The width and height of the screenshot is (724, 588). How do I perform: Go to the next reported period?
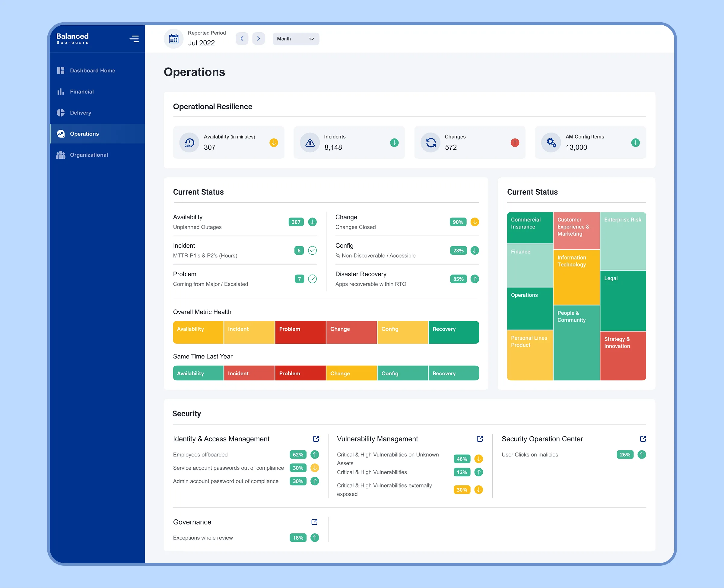click(x=259, y=39)
